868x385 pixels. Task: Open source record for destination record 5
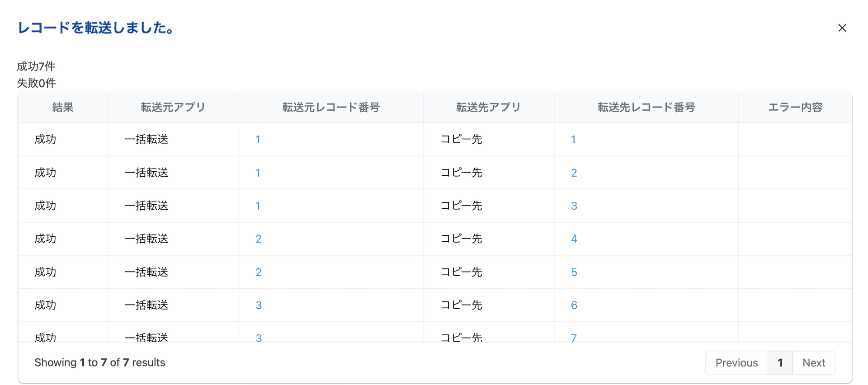pos(259,272)
